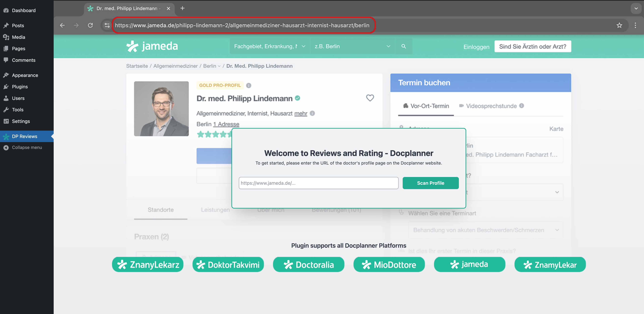Select the Doctoralia platform badge

point(309,264)
